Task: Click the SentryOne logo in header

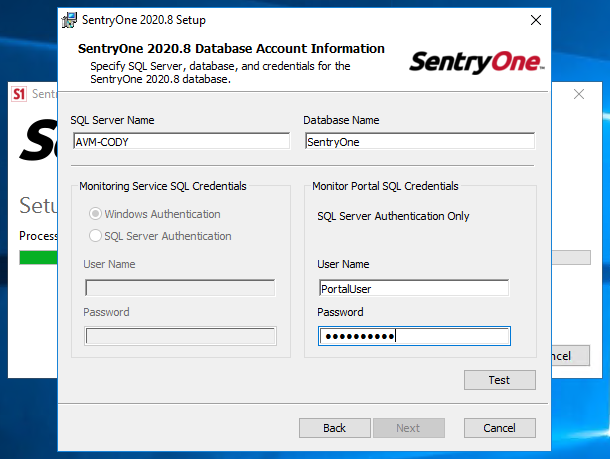Action: click(x=477, y=62)
